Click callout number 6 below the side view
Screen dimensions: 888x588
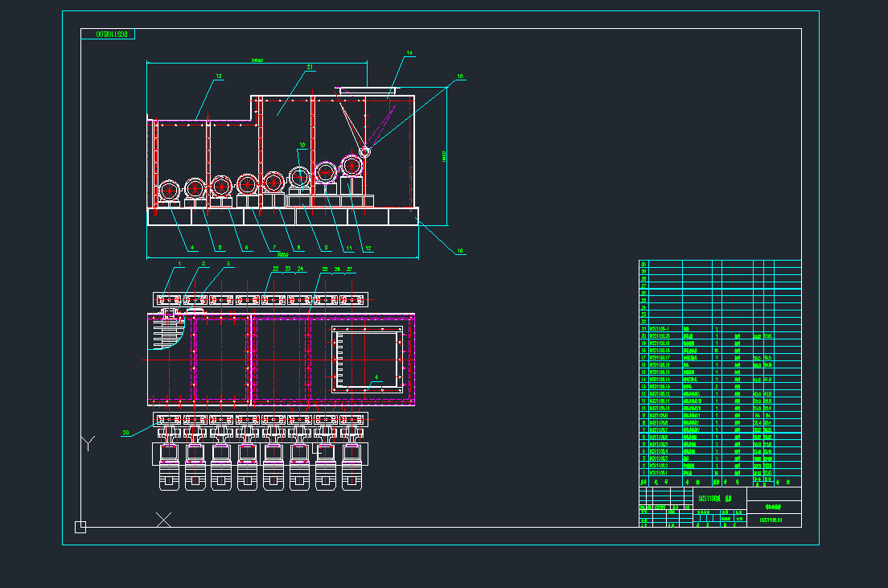246,248
